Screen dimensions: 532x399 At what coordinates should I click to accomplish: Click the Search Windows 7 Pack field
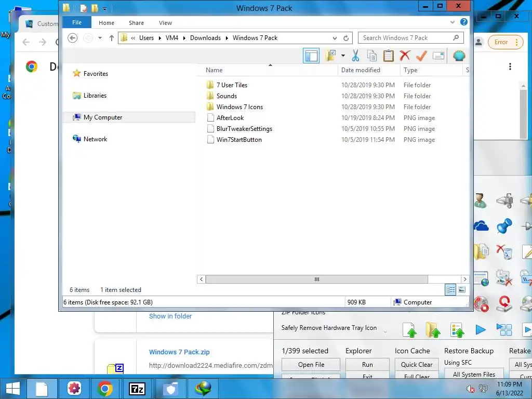(x=410, y=37)
